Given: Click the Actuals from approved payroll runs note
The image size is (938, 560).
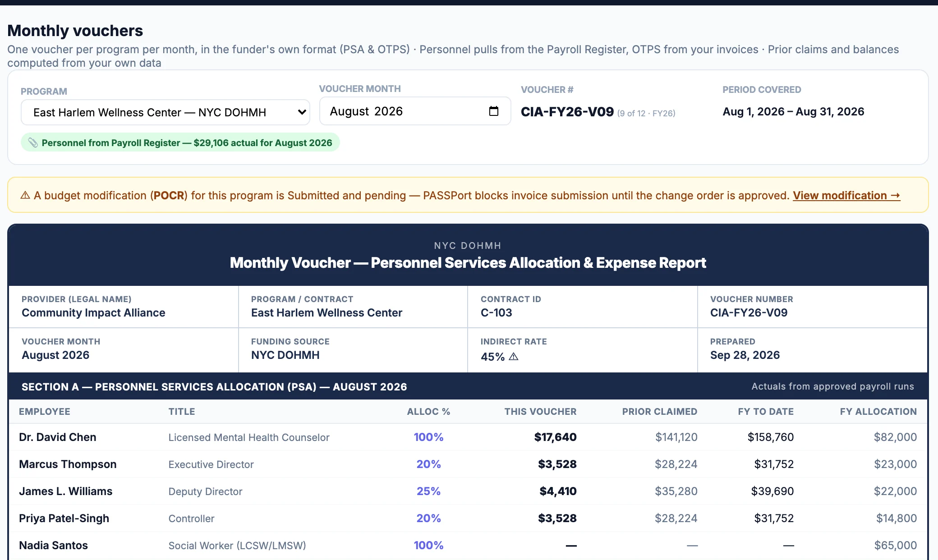Looking at the screenshot, I should (832, 386).
